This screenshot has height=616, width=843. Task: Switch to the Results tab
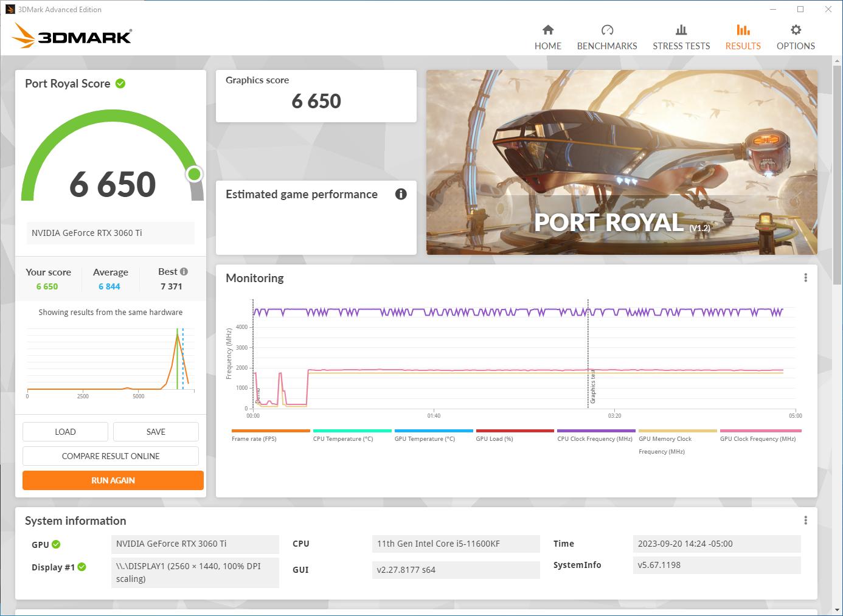point(743,36)
